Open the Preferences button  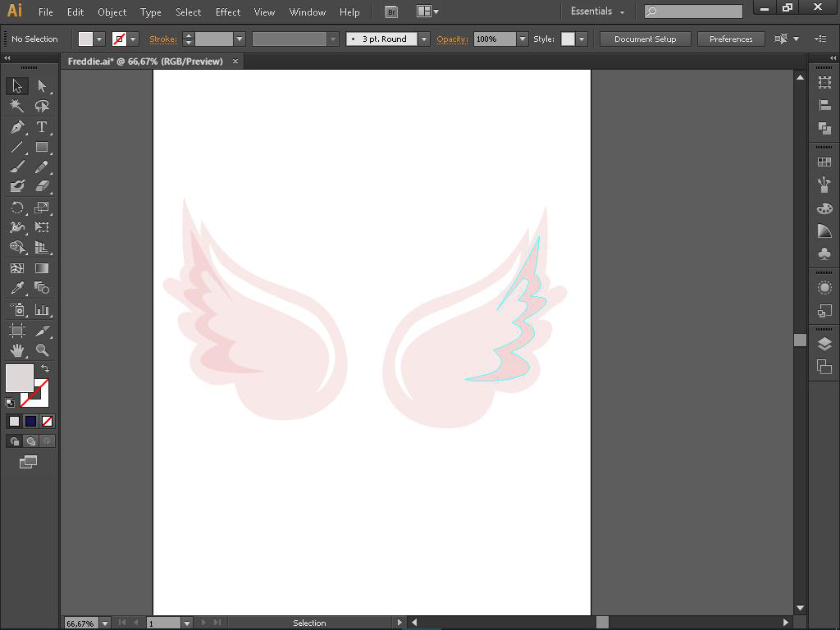pos(731,39)
